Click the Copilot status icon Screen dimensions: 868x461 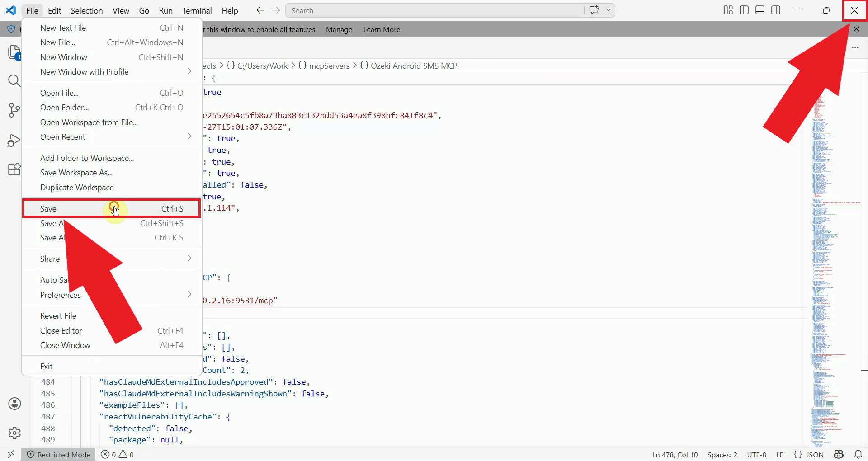839,455
